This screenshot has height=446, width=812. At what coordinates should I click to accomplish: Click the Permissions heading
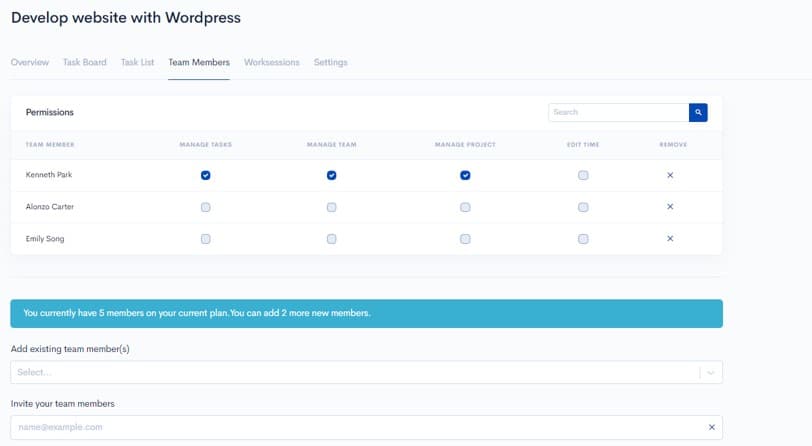pos(50,112)
